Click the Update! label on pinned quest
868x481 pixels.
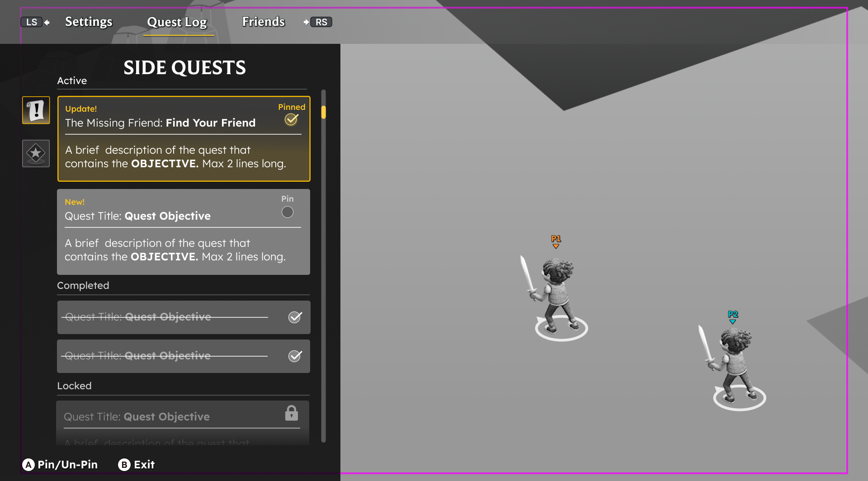click(81, 109)
